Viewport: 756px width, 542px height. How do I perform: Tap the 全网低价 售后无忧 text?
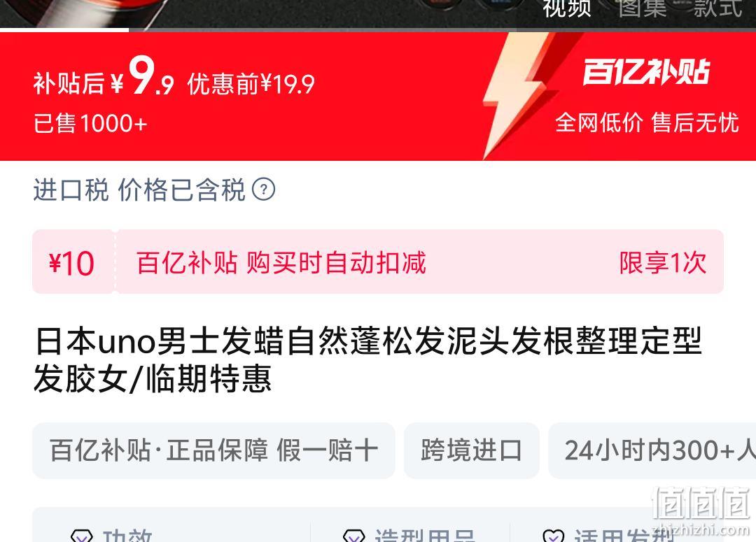[x=647, y=122]
